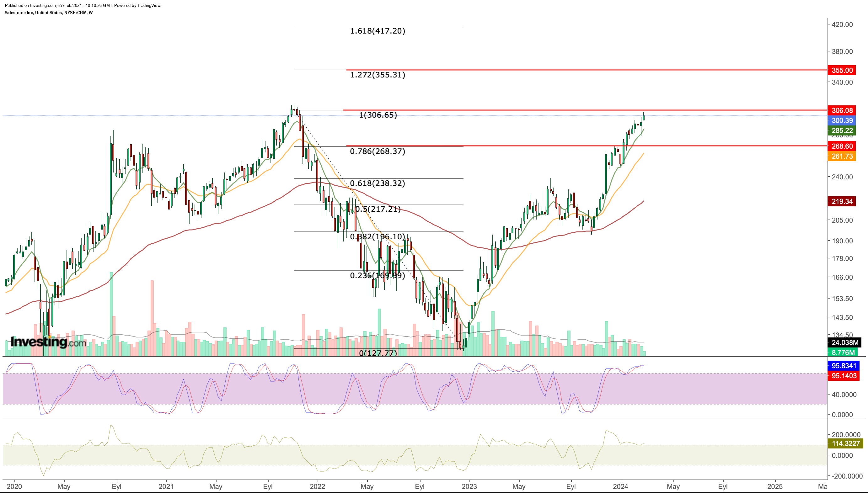
Task: Click the 1.618(417.20) Fibonacci label
Action: coord(378,31)
